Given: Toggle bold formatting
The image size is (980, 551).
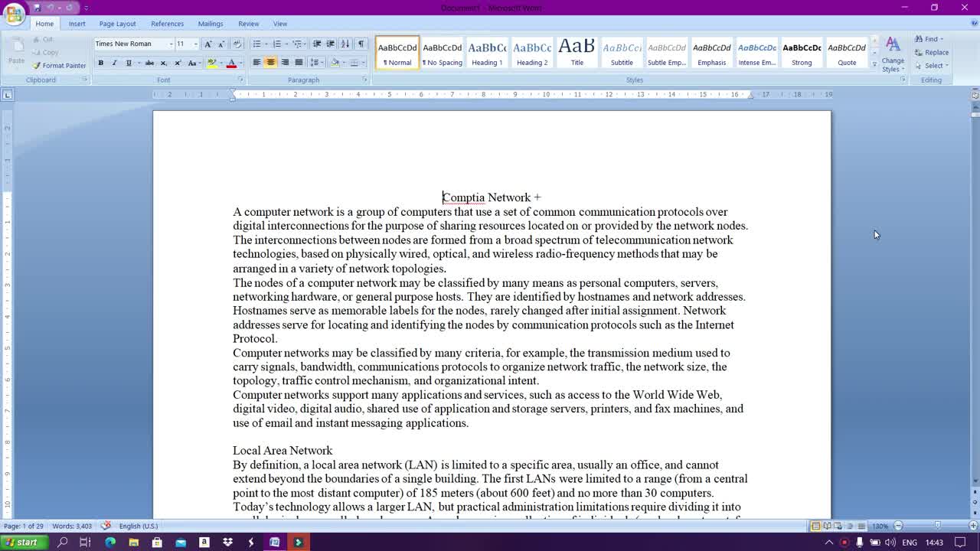Looking at the screenshot, I should tap(100, 63).
